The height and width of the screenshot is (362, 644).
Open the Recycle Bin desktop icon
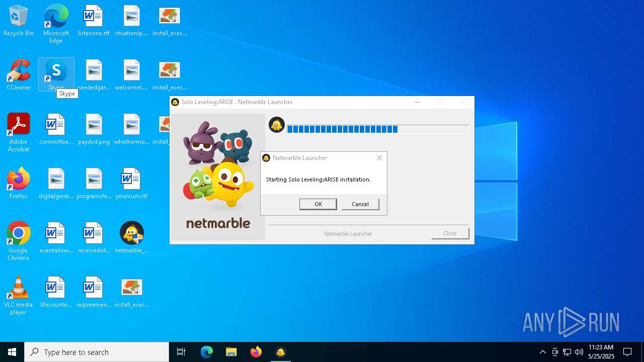(x=19, y=21)
